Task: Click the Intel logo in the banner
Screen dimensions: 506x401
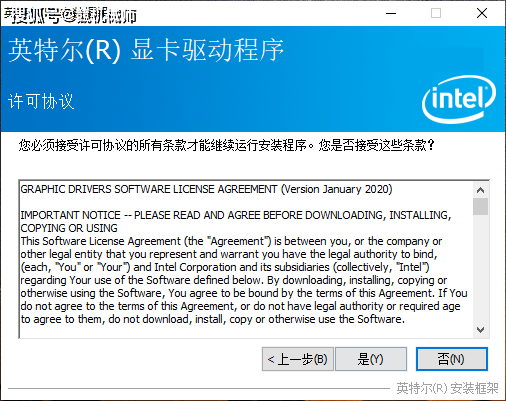Action: click(459, 99)
